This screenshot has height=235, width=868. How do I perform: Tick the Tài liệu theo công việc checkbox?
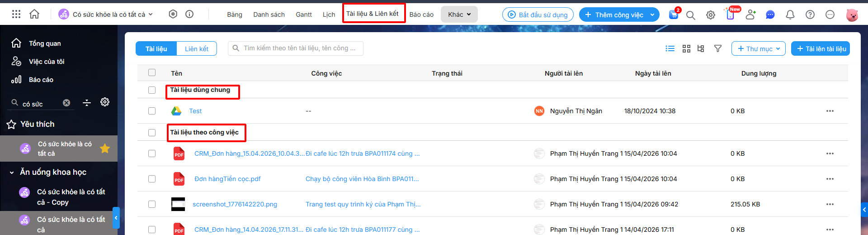click(152, 133)
